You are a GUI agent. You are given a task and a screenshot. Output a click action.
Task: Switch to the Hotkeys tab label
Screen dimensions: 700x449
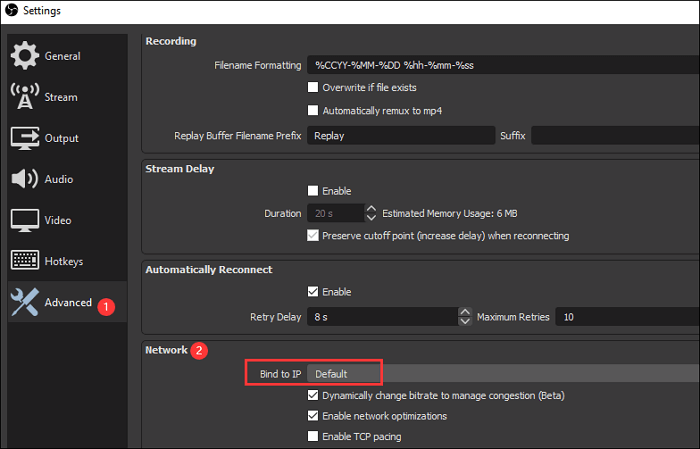click(64, 261)
